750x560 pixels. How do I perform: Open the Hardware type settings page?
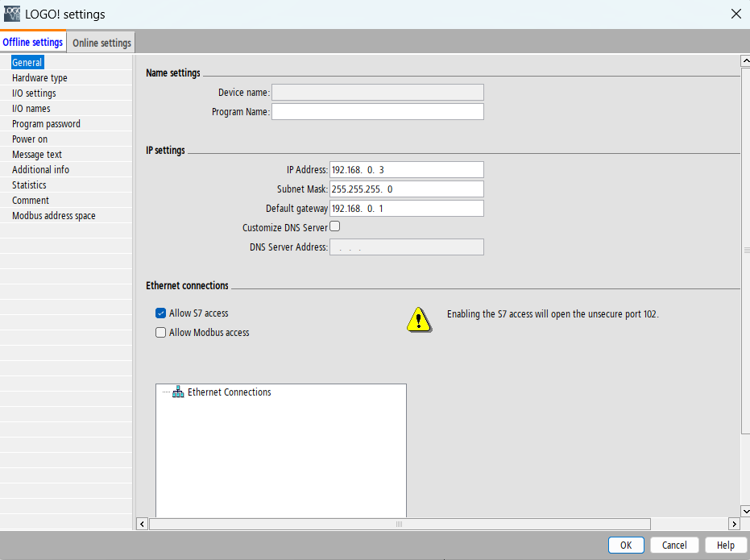click(39, 78)
